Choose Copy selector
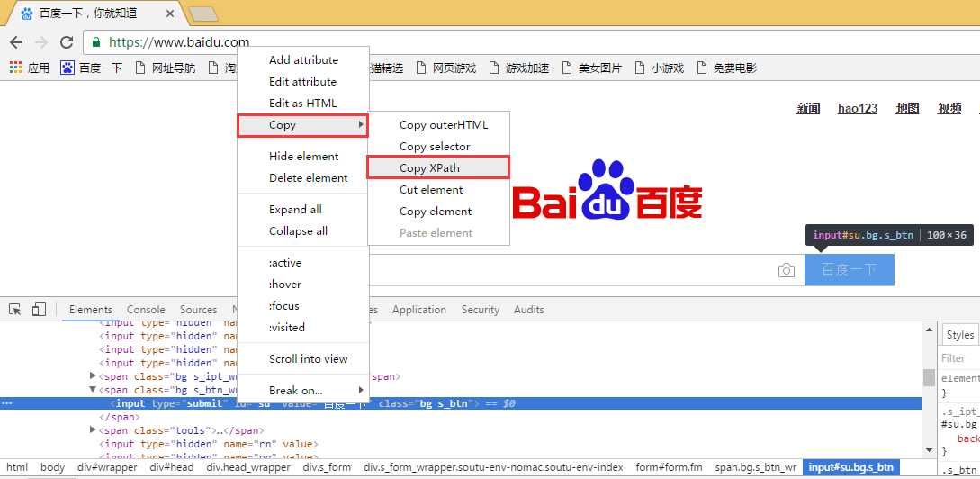Image resolution: width=980 pixels, height=479 pixels. click(439, 147)
